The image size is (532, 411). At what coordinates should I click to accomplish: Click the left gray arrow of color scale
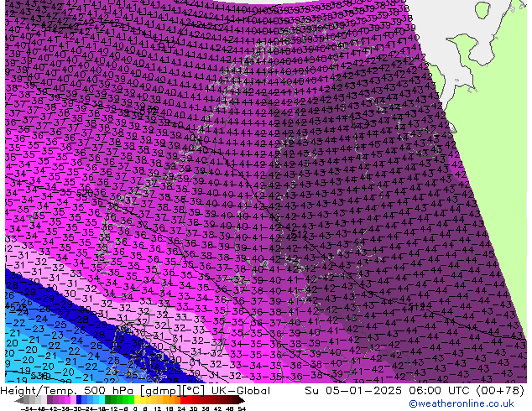[19, 400]
